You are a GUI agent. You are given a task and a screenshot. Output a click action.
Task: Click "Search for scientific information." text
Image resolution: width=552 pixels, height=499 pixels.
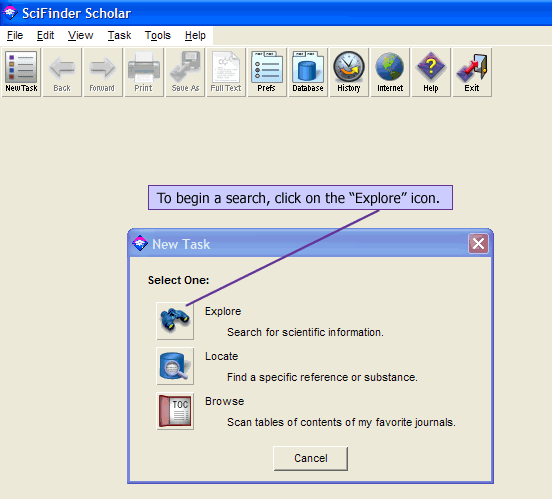[x=305, y=332]
